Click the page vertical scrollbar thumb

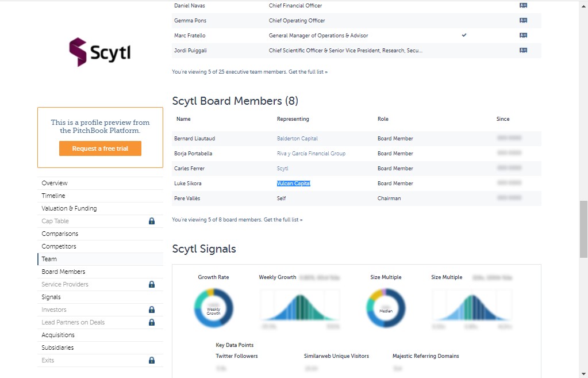click(x=583, y=230)
